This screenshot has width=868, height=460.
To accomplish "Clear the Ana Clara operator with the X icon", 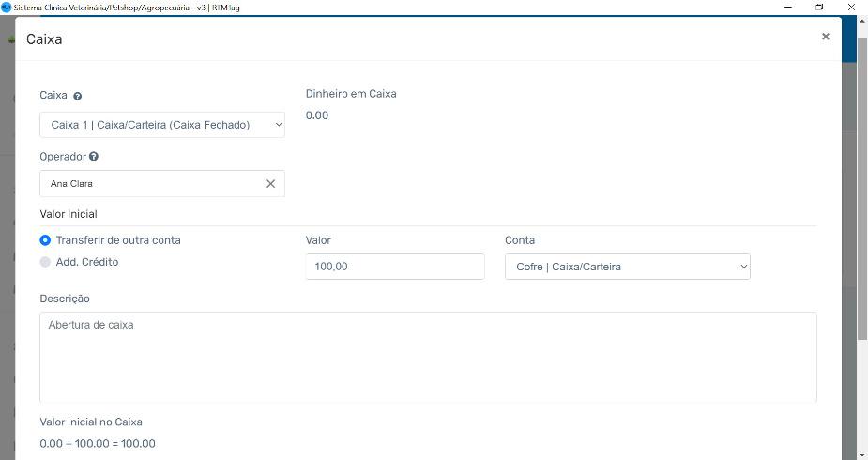I will 270,184.
